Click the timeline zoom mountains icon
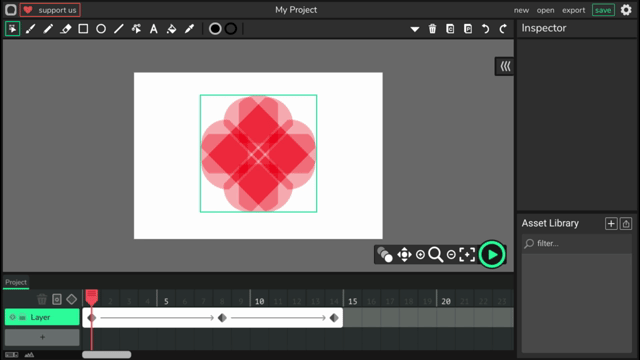This screenshot has height=360, width=640. pos(29,355)
